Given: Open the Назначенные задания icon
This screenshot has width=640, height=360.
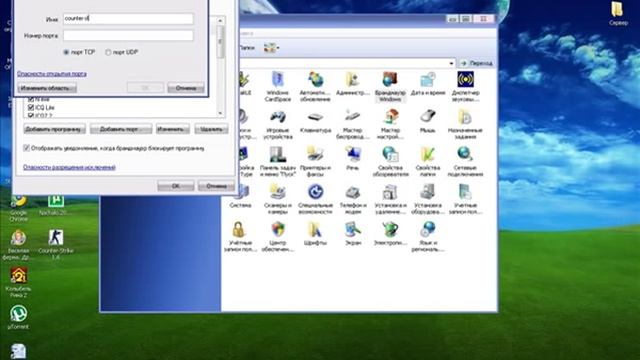Looking at the screenshot, I should pyautogui.click(x=465, y=124).
